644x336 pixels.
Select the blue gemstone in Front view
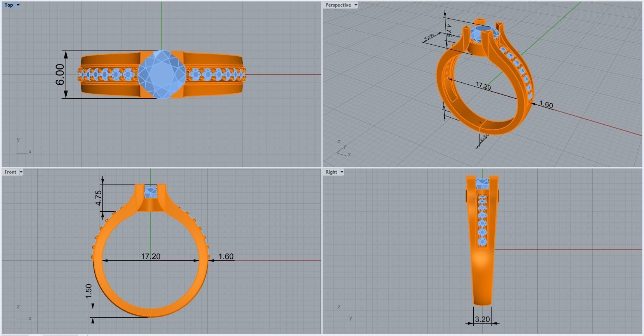[151, 192]
